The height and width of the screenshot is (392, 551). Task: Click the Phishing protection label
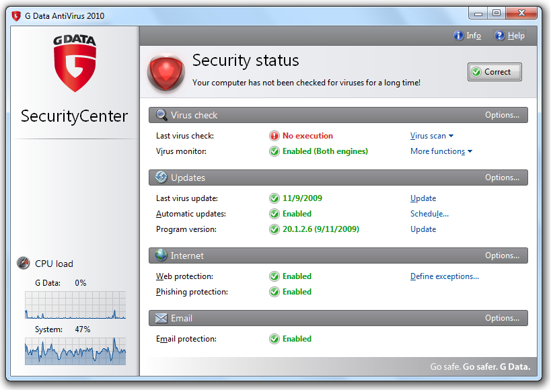(x=192, y=292)
